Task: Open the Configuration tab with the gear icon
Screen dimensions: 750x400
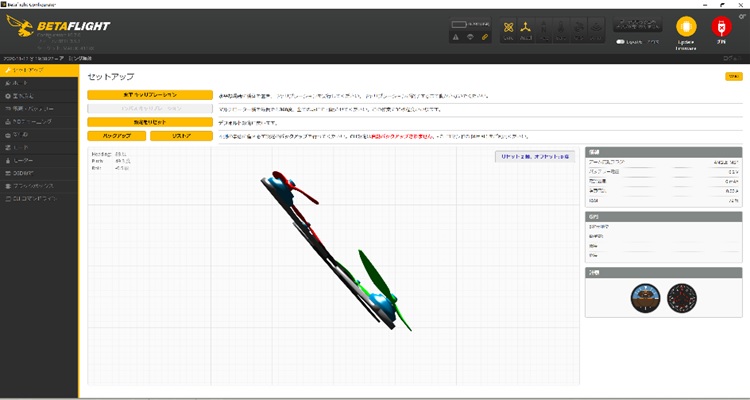Action: point(39,96)
